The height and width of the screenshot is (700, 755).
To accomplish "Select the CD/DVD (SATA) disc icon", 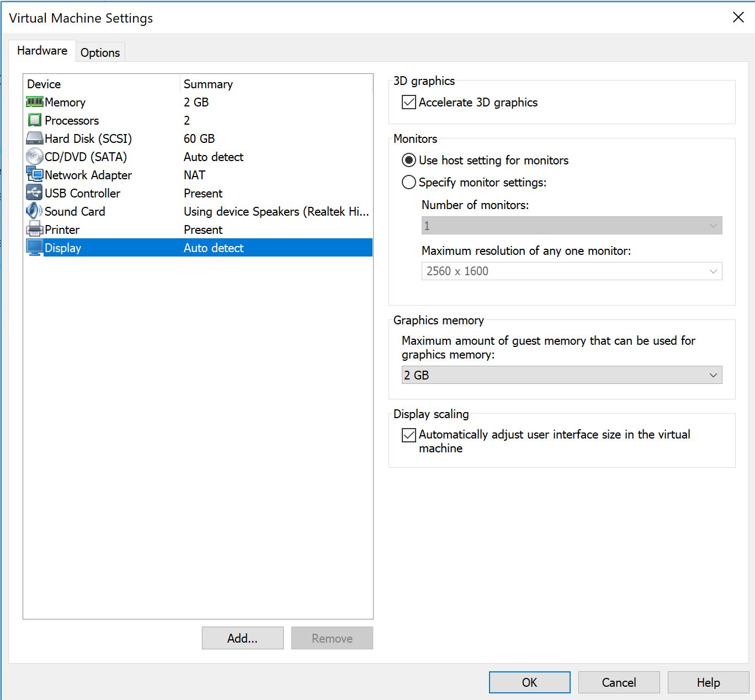I will click(x=34, y=157).
